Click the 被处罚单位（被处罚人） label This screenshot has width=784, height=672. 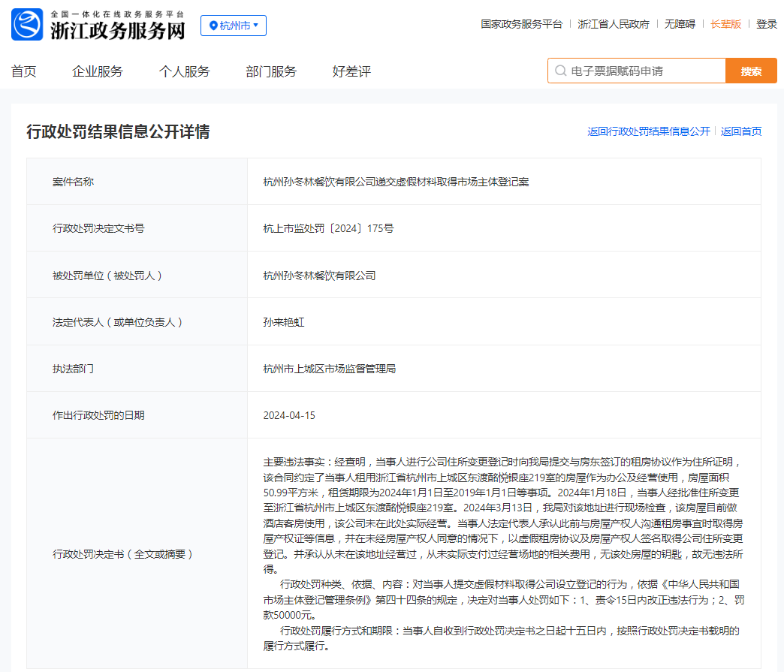click(x=107, y=276)
